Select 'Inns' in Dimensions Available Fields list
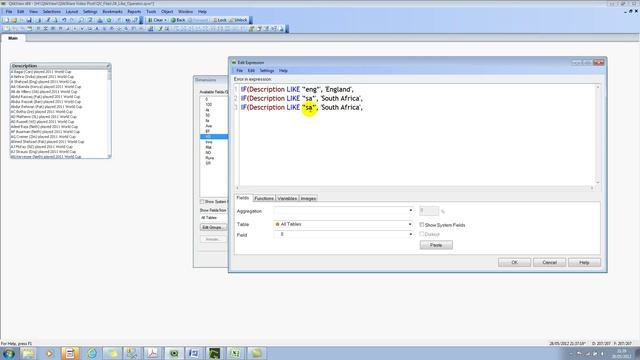The height and width of the screenshot is (360, 640). (x=209, y=142)
